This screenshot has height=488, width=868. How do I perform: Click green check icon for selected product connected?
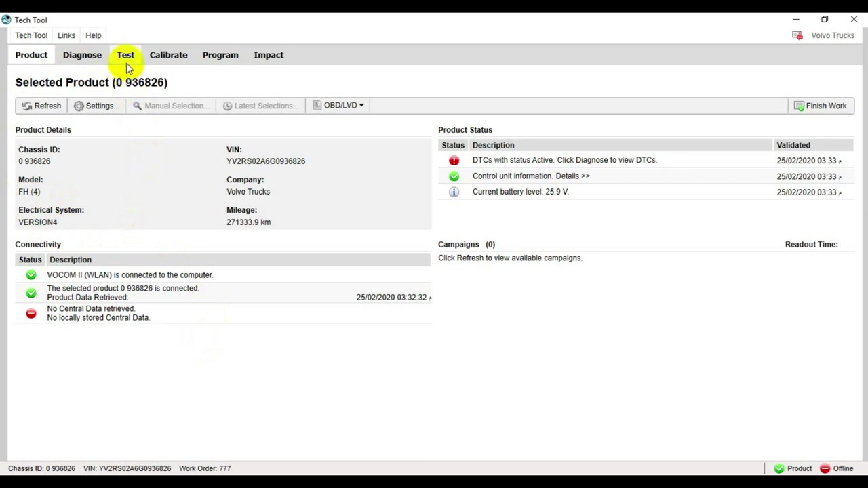31,293
